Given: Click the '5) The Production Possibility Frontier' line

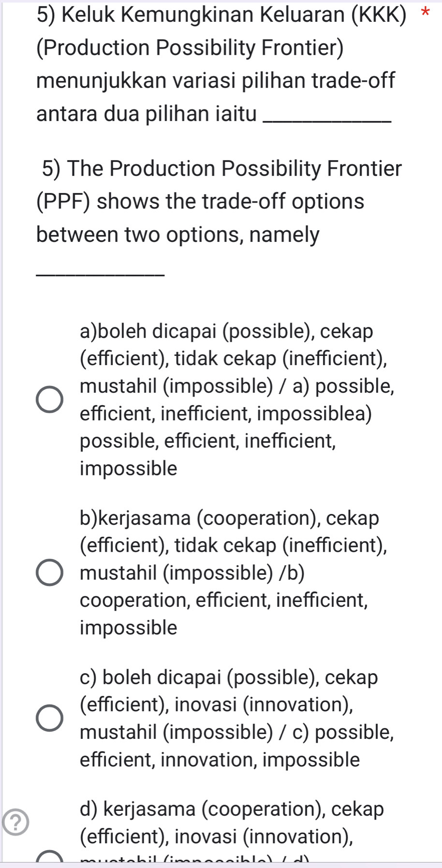Looking at the screenshot, I should coord(221,169).
